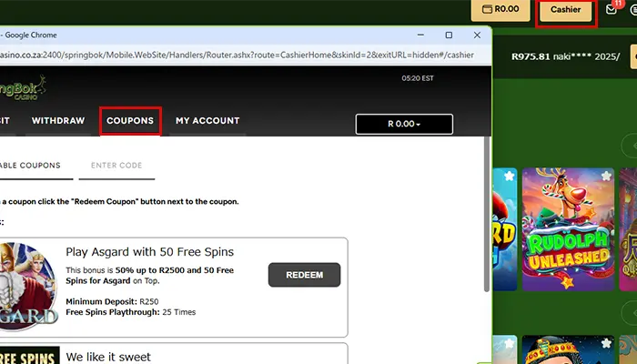The width and height of the screenshot is (637, 364).
Task: Select the Enter Code sub-tab
Action: tap(116, 166)
